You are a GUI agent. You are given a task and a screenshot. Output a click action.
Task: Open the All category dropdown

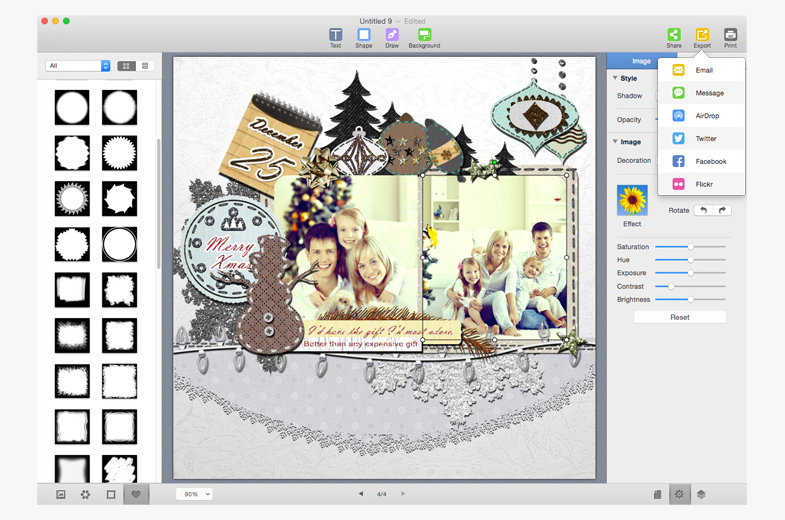[x=78, y=66]
